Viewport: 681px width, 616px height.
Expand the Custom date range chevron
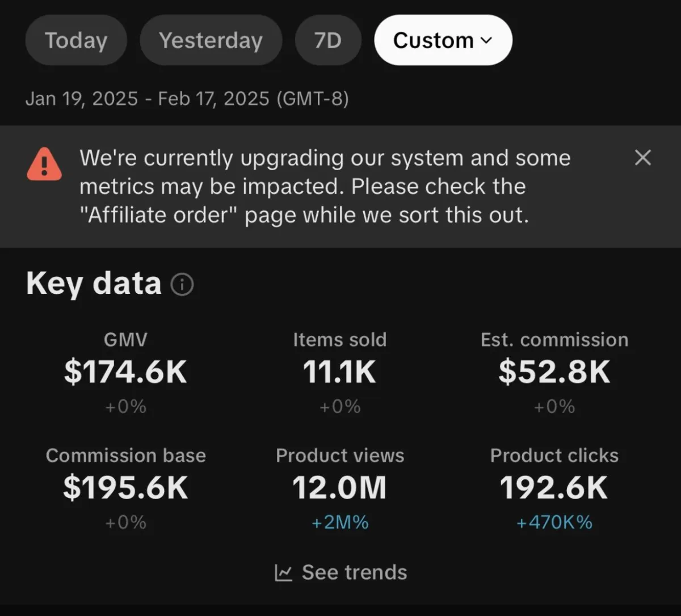coord(486,40)
